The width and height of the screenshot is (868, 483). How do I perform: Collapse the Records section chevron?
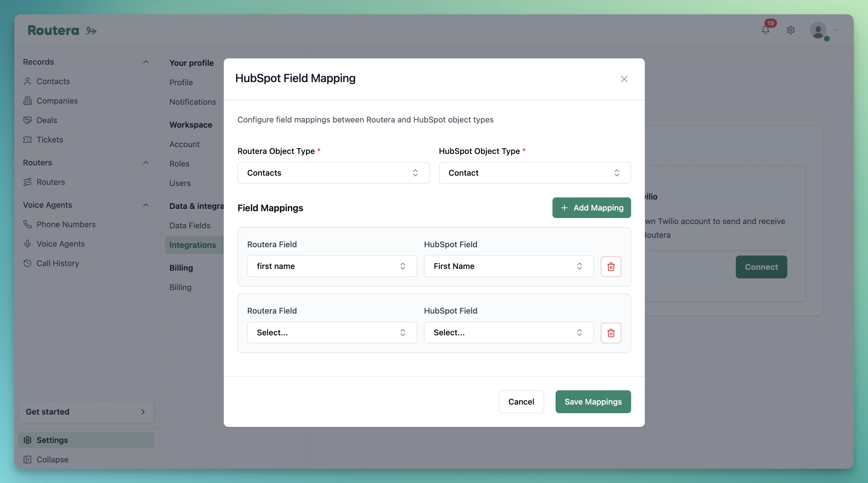146,62
